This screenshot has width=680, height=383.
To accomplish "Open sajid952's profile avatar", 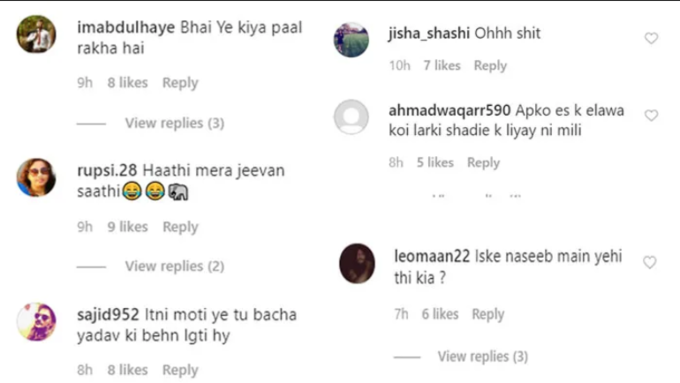I will click(36, 321).
